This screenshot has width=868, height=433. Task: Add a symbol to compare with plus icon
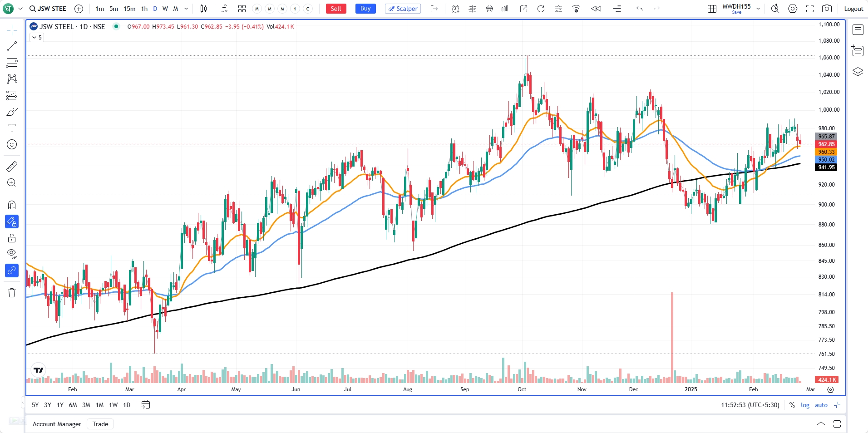[79, 9]
